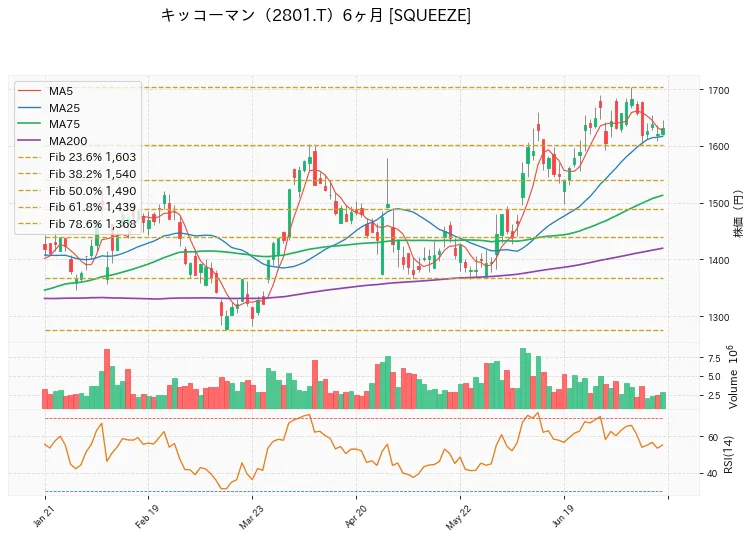Click the Apr 20 date axis label
The image size is (752, 539).
click(x=355, y=516)
